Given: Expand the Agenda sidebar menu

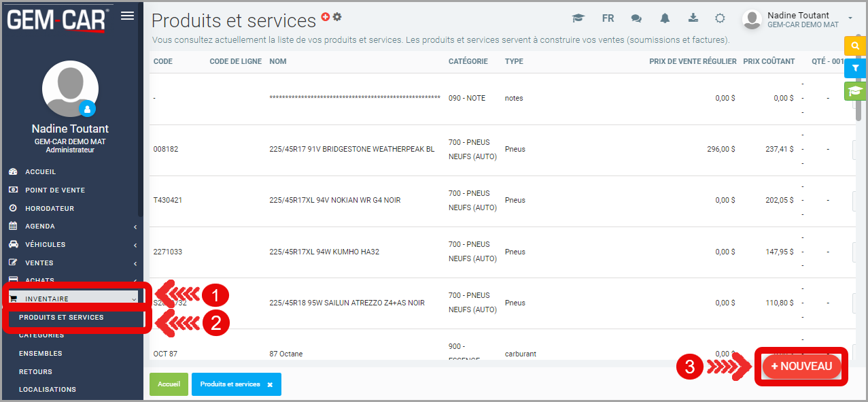Looking at the screenshot, I should (x=71, y=227).
